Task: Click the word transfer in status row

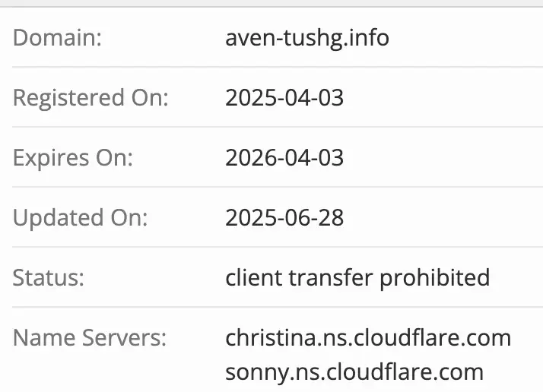Action: coord(331,277)
